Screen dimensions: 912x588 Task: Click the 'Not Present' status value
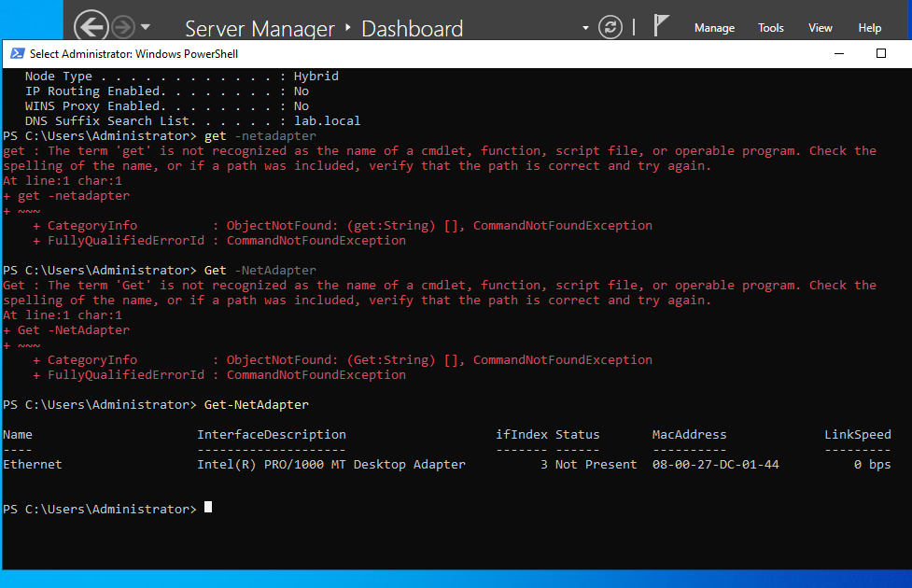596,465
